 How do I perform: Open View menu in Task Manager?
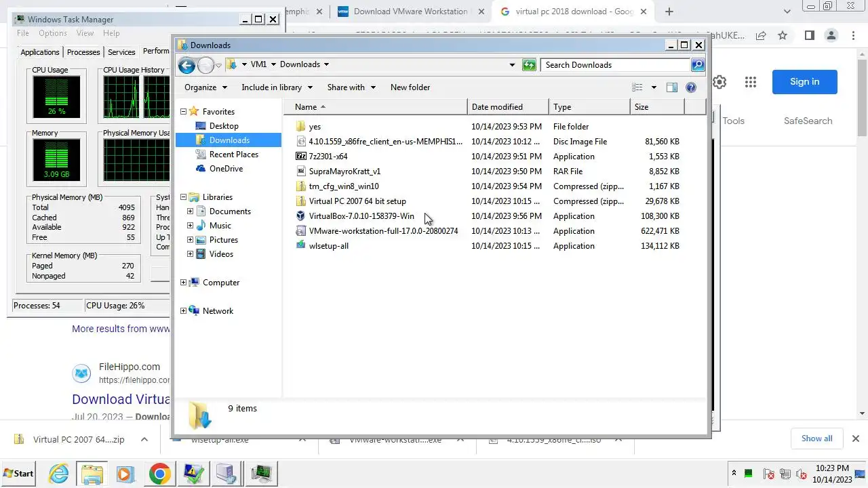point(85,33)
